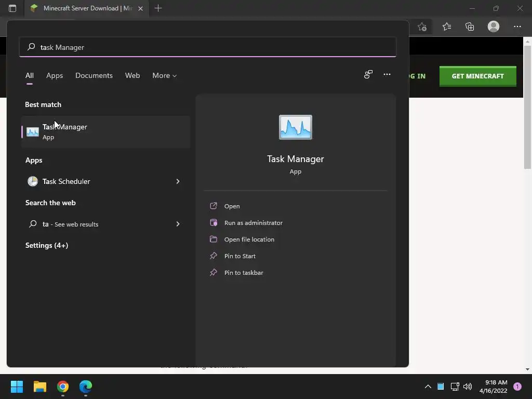
Task: Click Task Scheduler app result
Action: (105, 181)
